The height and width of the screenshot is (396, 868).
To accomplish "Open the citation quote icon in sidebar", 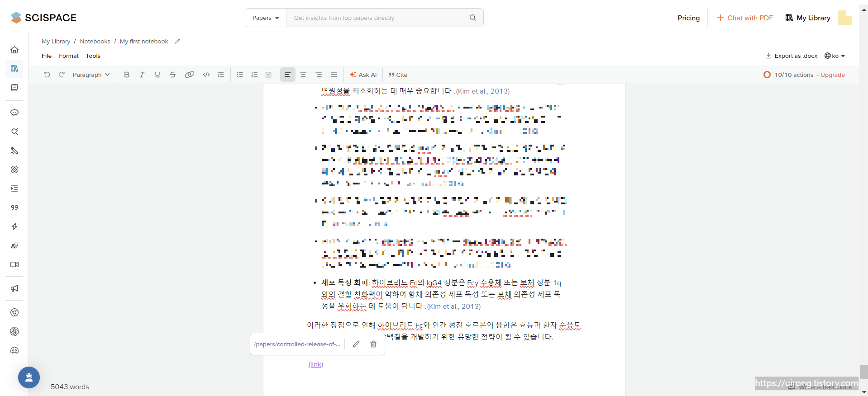I will pos(14,207).
